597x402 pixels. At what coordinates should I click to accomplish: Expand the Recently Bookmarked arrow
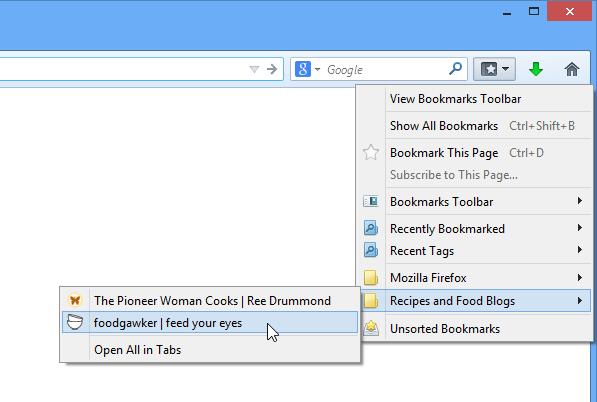[579, 228]
